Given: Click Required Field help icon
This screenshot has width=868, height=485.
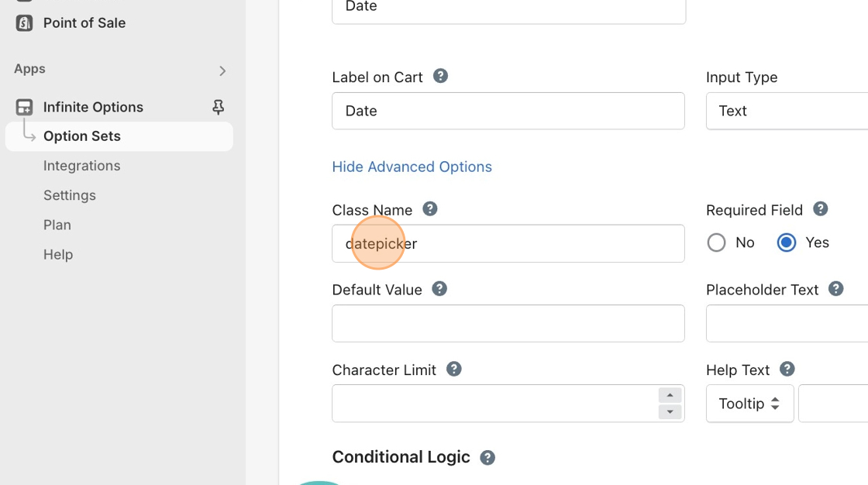Looking at the screenshot, I should (821, 208).
